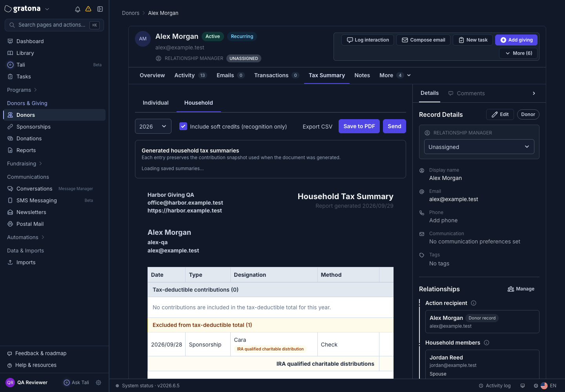Click the Send button
The width and height of the screenshot is (565, 392).
coord(394,126)
